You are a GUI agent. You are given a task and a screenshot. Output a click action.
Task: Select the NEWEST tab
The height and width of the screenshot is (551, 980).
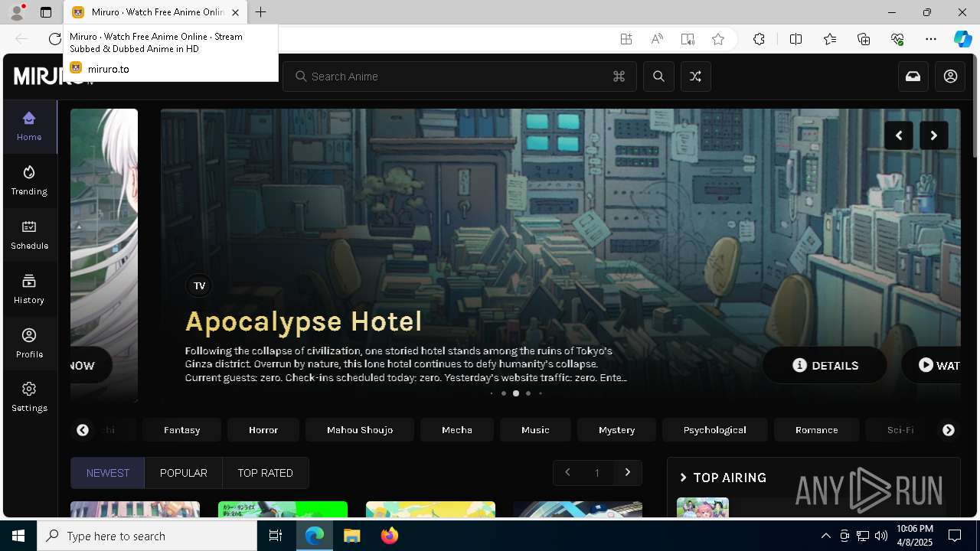click(108, 473)
